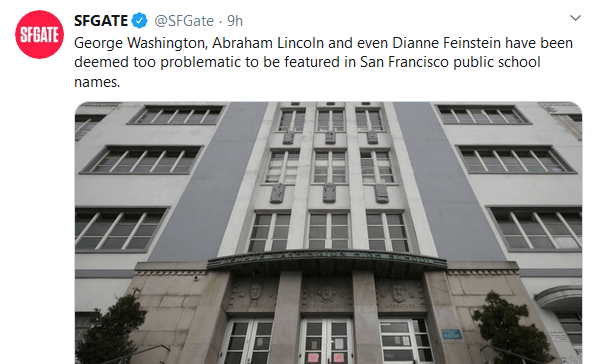Open the tweet via 9h timestamp
Viewport: 598px width, 364px height.
(235, 21)
